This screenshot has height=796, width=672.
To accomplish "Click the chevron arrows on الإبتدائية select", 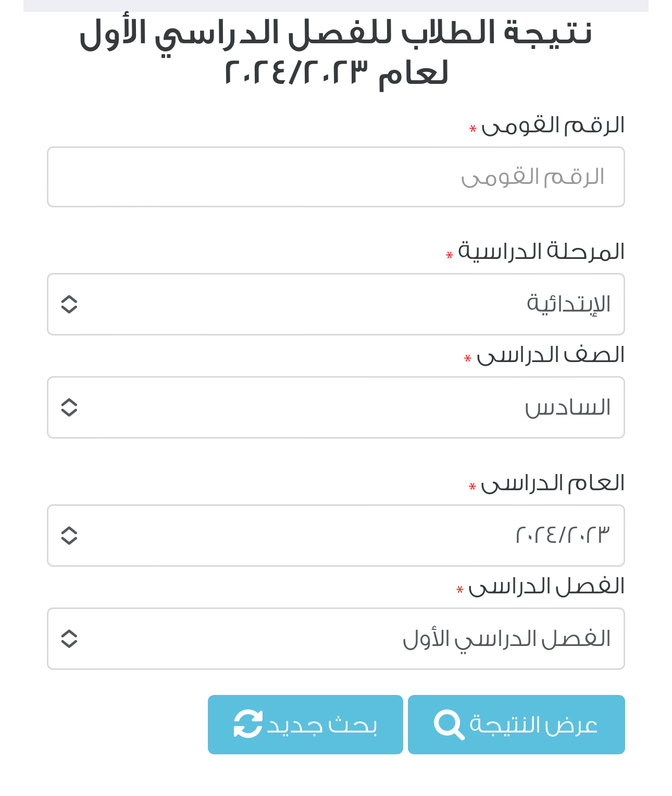I will click(69, 304).
